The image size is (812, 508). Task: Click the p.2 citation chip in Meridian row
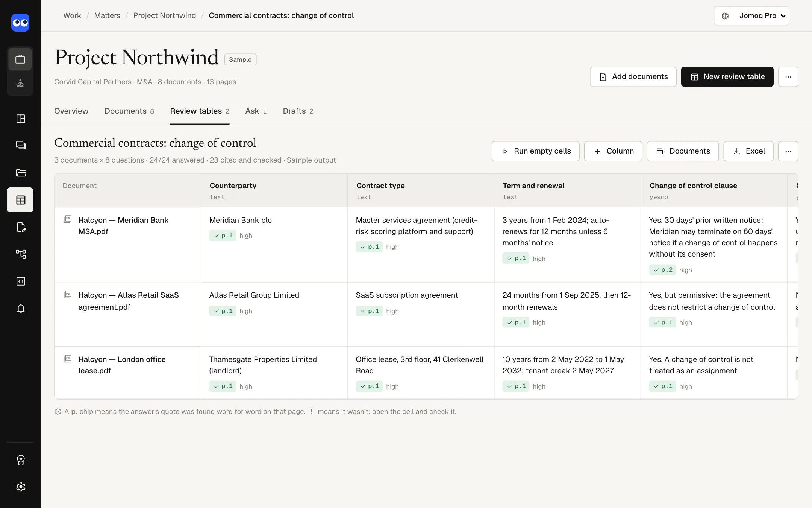(x=662, y=270)
